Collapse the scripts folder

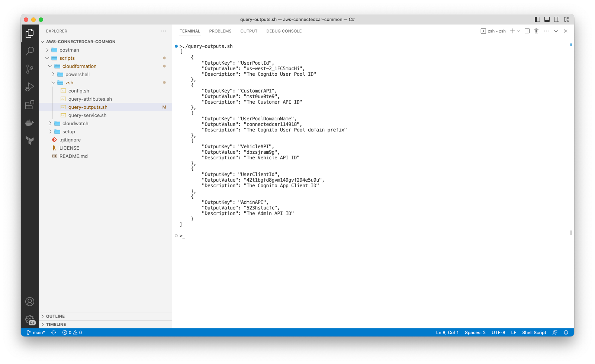pos(106,58)
